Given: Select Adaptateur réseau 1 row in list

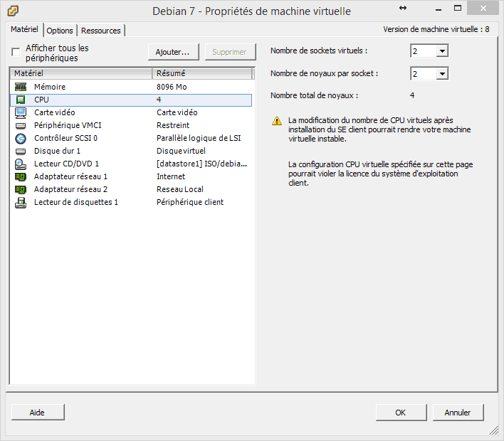Looking at the screenshot, I should [71, 176].
